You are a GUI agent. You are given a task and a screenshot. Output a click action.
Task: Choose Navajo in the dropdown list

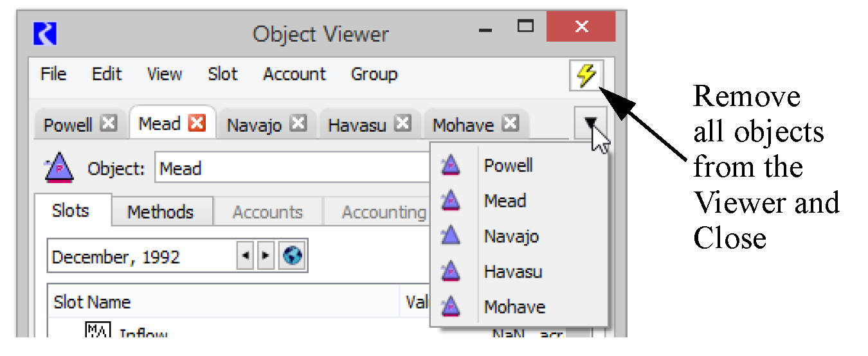(511, 236)
